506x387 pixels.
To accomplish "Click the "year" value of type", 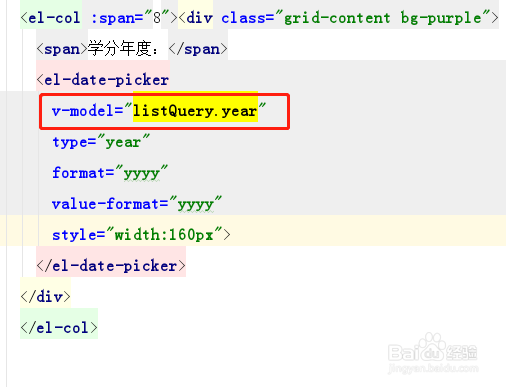I will point(123,142).
